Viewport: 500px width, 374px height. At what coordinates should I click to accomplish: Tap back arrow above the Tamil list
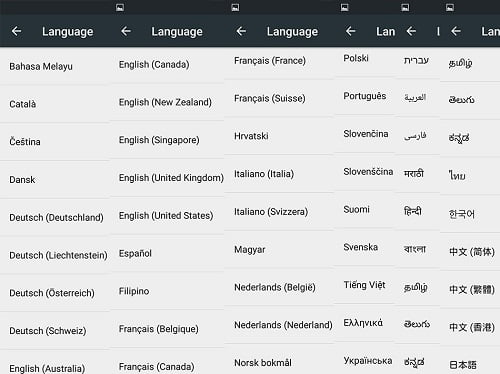coord(456,31)
